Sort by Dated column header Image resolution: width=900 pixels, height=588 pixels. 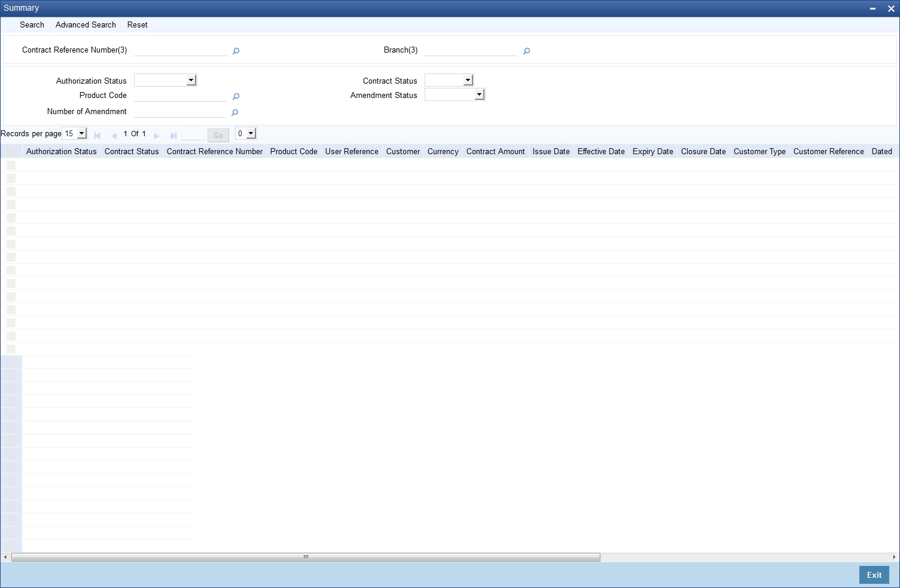[x=881, y=151]
